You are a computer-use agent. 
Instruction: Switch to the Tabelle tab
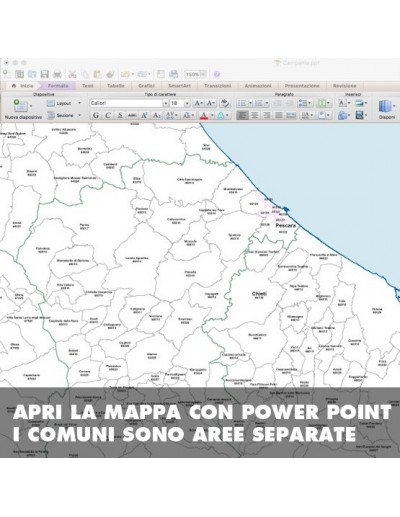(116, 86)
